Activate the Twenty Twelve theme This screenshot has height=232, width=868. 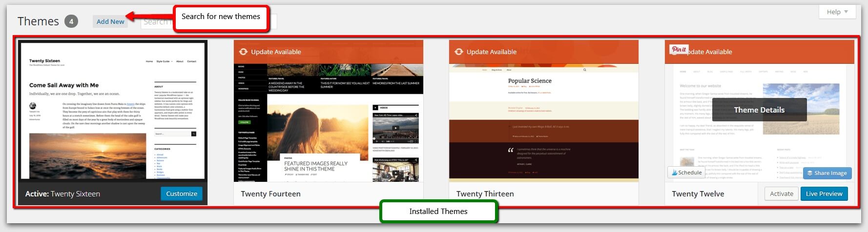781,193
